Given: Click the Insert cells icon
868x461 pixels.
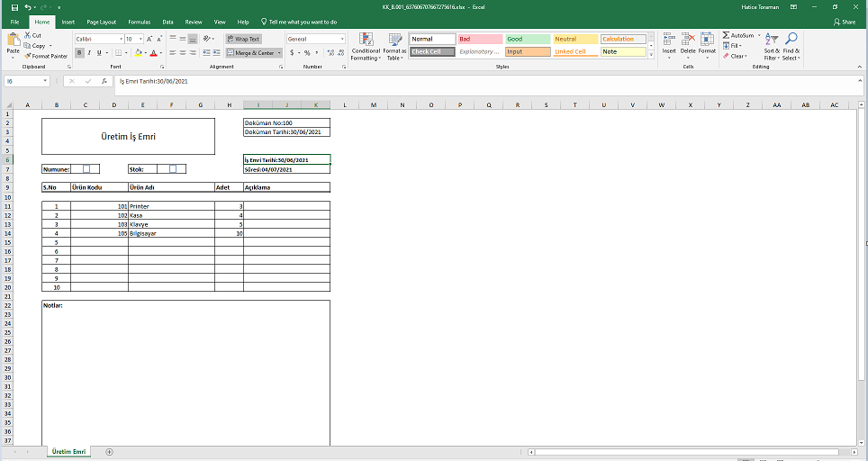Looking at the screenshot, I should (x=669, y=43).
